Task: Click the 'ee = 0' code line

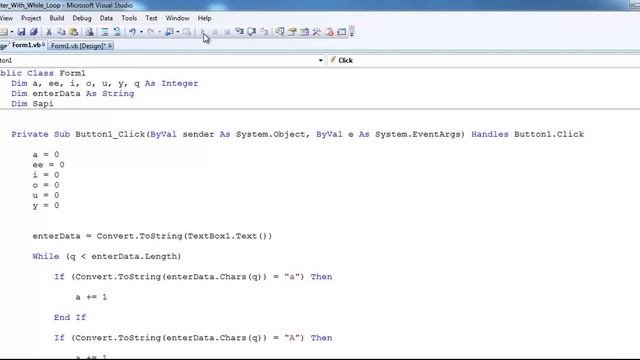Action: pyautogui.click(x=48, y=165)
